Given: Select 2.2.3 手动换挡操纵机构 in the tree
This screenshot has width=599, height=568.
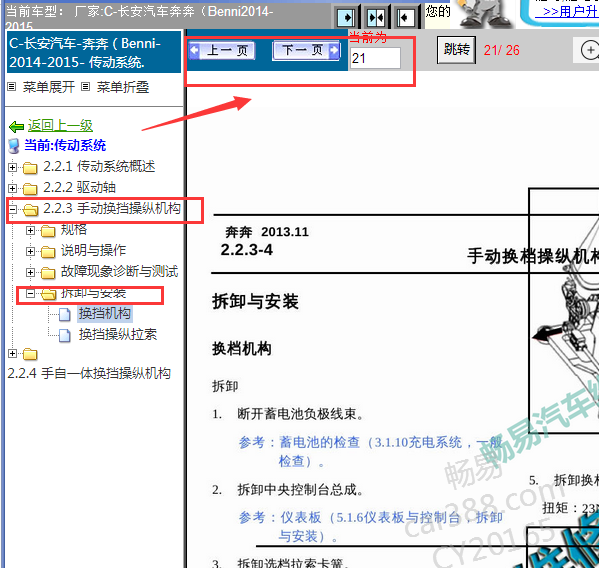Looking at the screenshot, I should click(112, 209).
